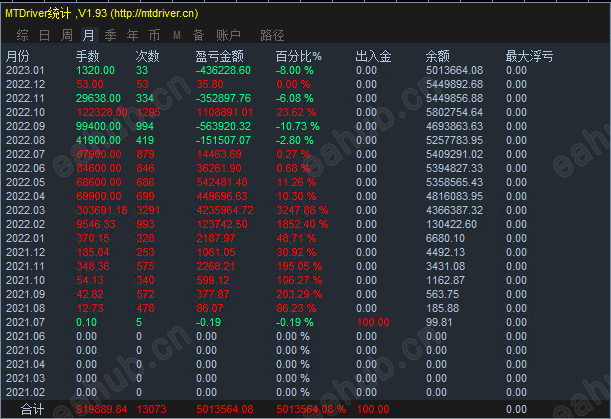The image size is (611, 419).
Task: Select the 2021.06 month row
Action: tap(306, 336)
